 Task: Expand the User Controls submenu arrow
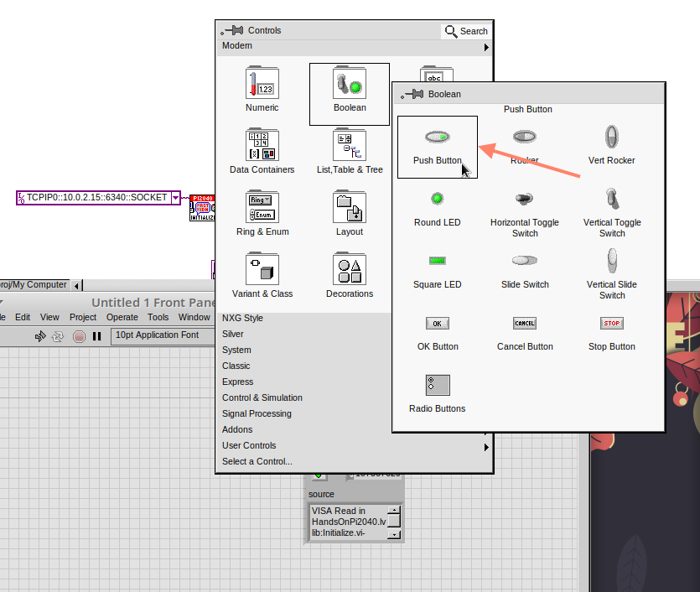pyautogui.click(x=486, y=447)
